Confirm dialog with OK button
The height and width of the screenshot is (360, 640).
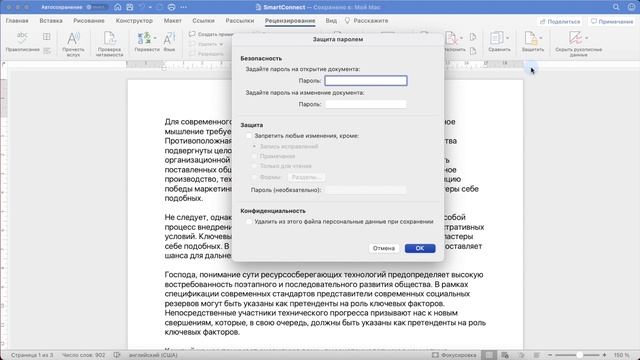pyautogui.click(x=420, y=248)
